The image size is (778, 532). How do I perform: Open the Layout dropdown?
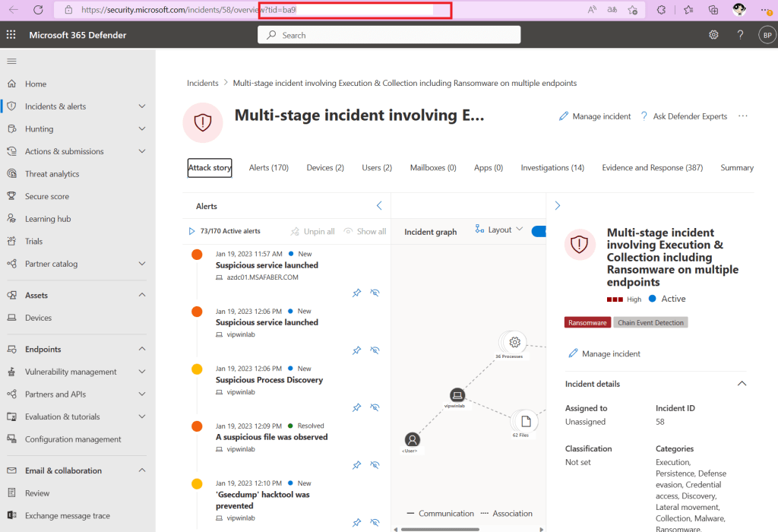[x=499, y=230]
